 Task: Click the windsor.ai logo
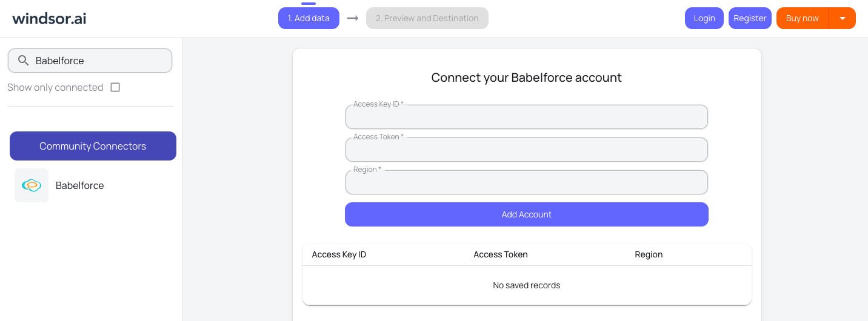49,18
